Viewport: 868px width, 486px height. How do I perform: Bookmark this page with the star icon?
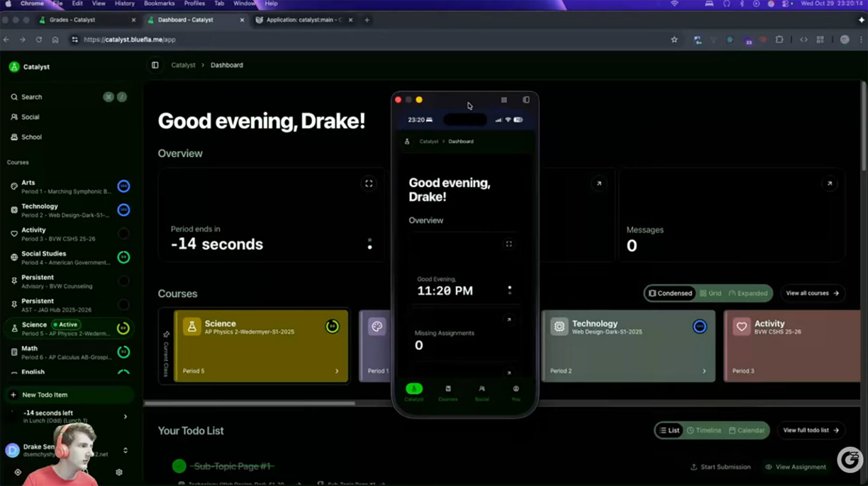(x=674, y=40)
